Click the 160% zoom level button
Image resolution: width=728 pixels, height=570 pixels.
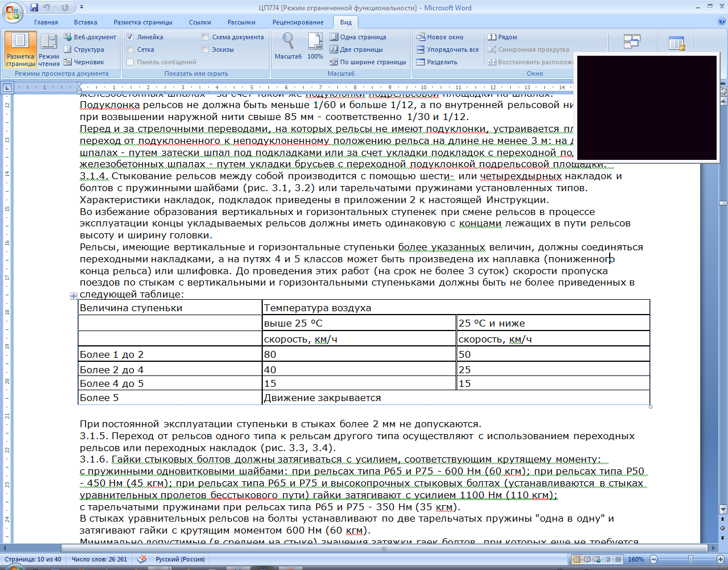635,559
